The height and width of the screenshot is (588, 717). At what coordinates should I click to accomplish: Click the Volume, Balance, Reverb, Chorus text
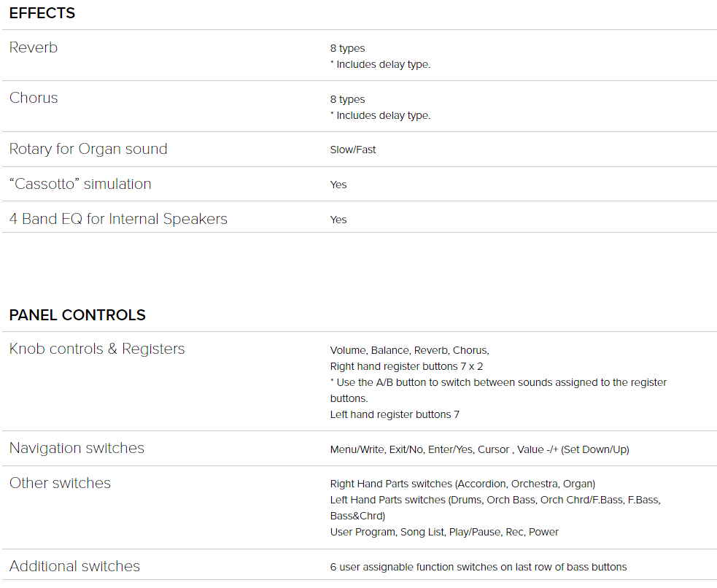pos(409,350)
